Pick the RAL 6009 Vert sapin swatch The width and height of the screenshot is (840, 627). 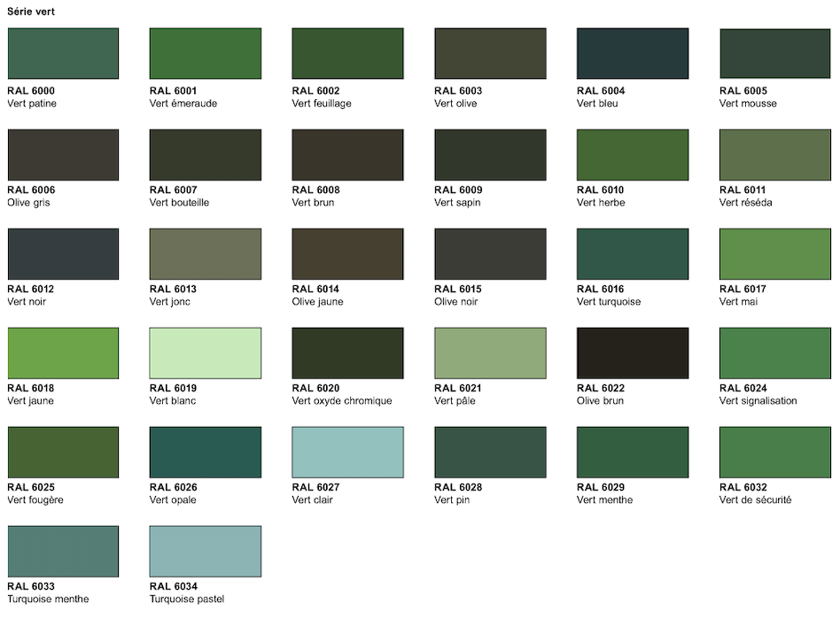pyautogui.click(x=490, y=155)
